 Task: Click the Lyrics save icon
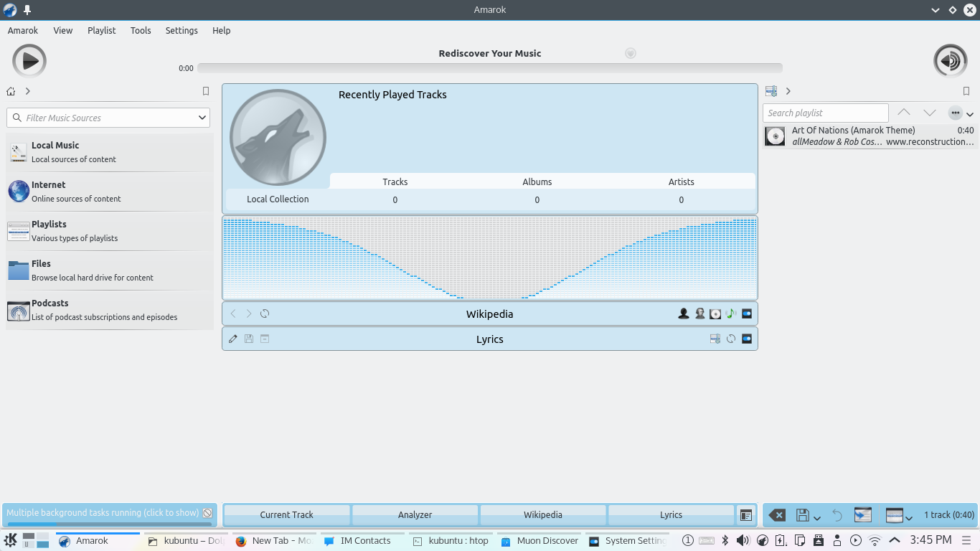pos(249,339)
